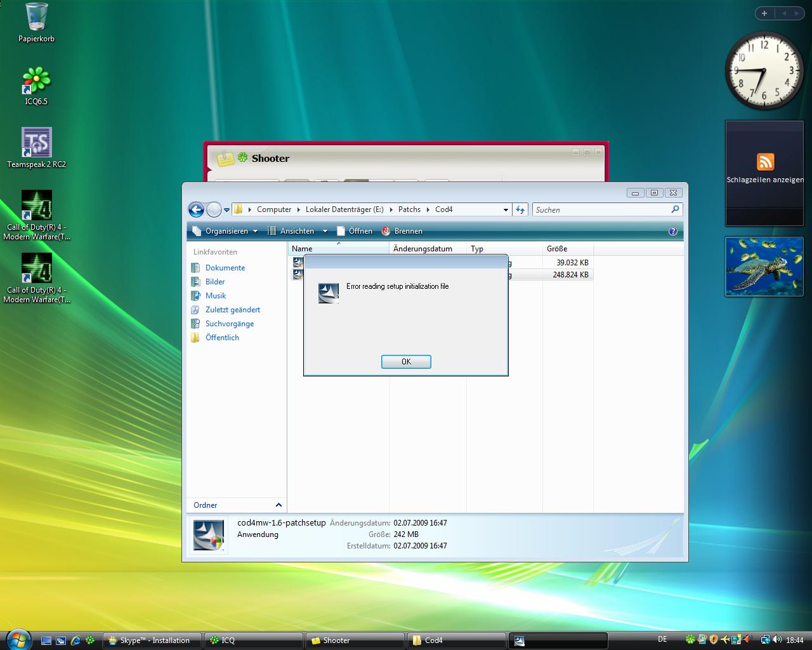
Task: Expand the arrow after Computer breadcrumb
Action: (x=299, y=209)
